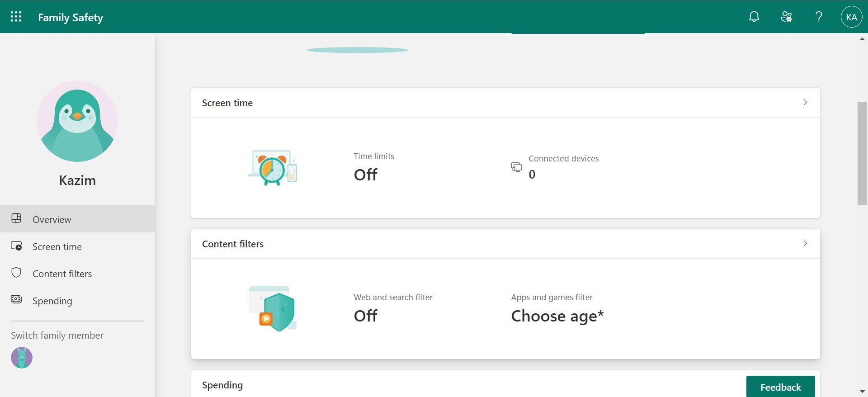Screen dimensions: 868x397
Task: Open the notifications bell
Action: 754,17
